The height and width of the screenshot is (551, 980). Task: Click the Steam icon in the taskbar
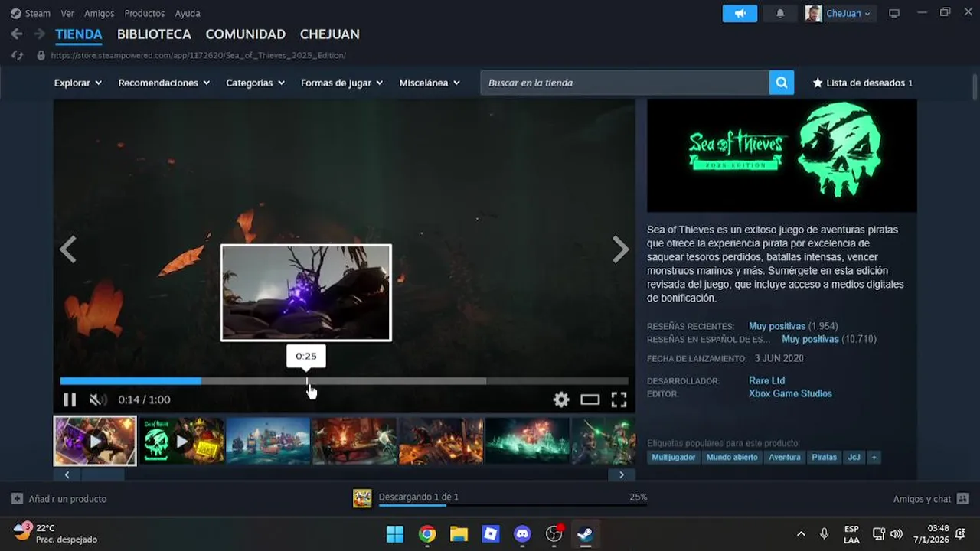586,534
